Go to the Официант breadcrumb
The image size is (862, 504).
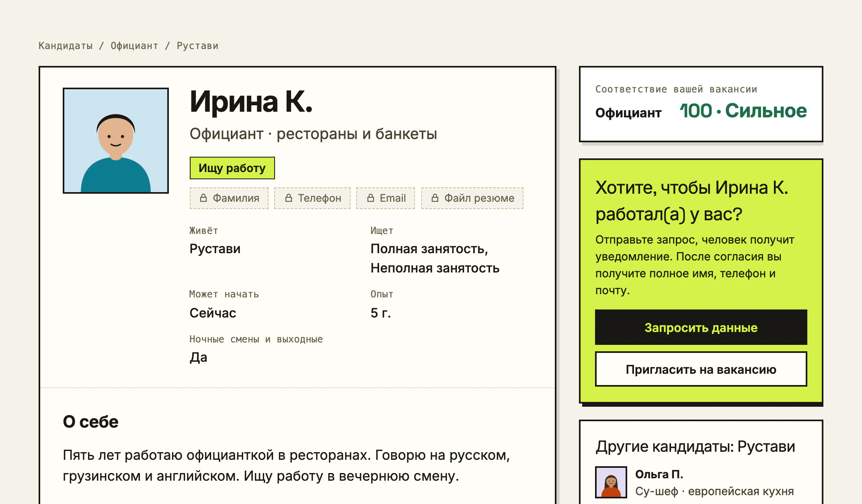click(x=134, y=46)
